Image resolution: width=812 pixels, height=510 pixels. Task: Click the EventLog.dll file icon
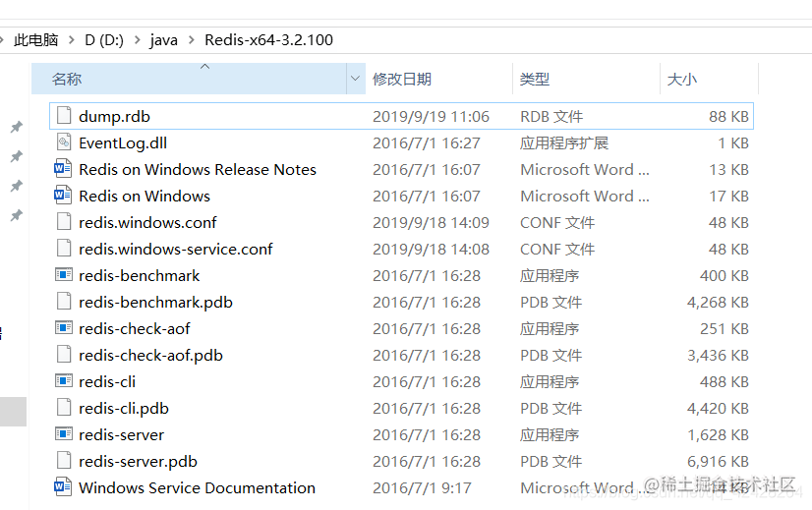(64, 142)
